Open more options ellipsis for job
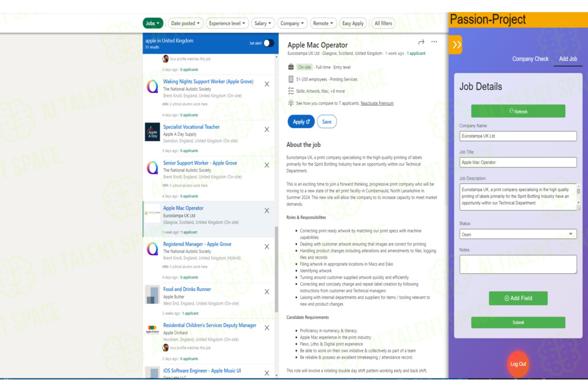Screen dimensions: 588x392 pos(434,42)
